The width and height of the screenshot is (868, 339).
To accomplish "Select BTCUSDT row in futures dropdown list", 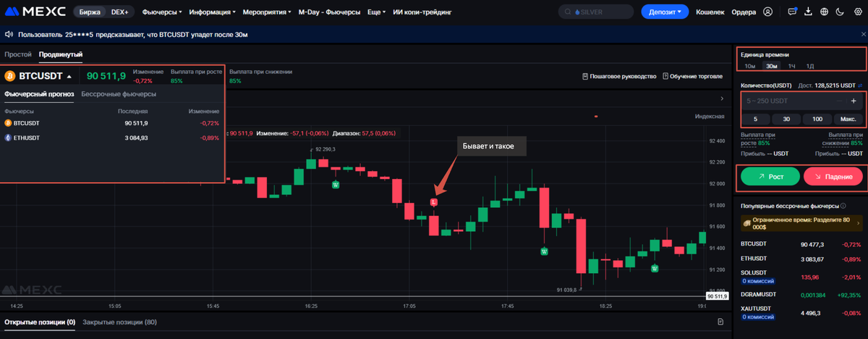I will (111, 123).
